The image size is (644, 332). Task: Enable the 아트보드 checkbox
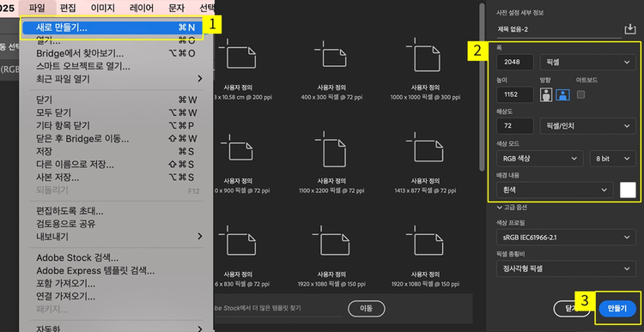click(580, 95)
